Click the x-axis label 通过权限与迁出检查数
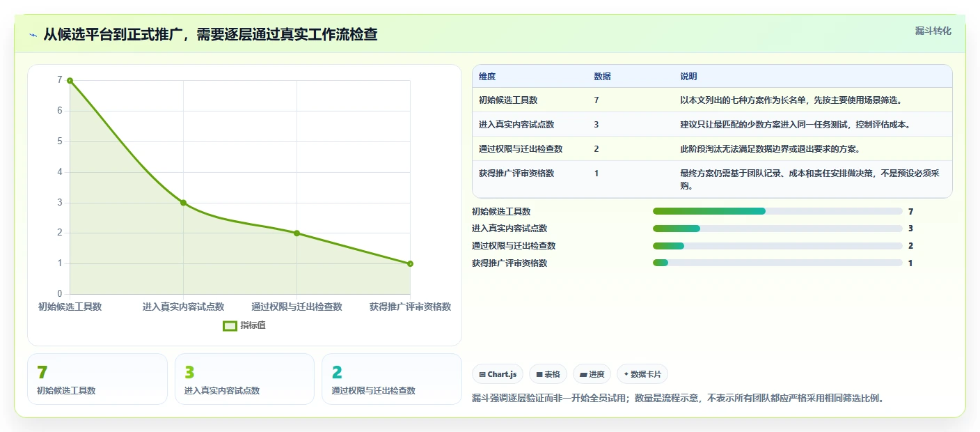Screen dimensions: 980x432 pos(297,307)
